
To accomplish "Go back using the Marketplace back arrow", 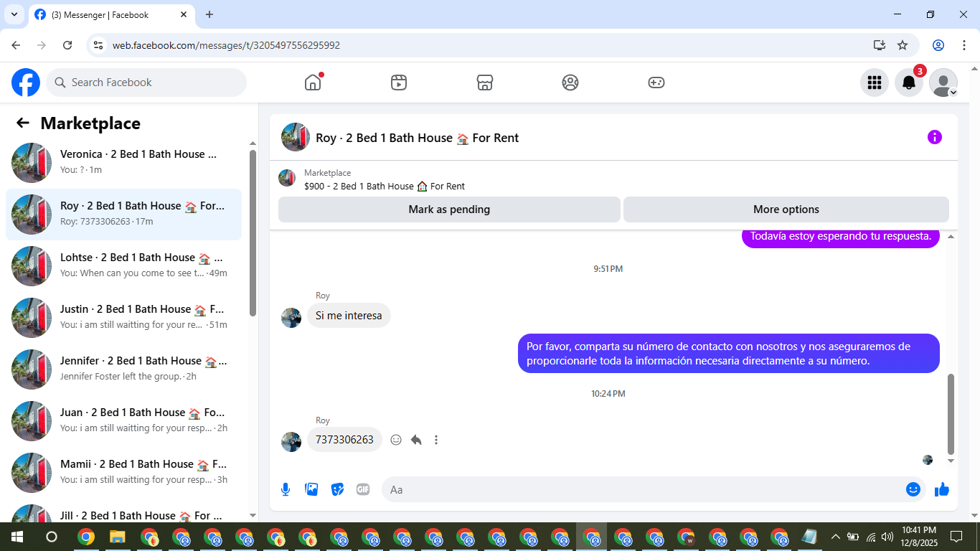I will pos(23,123).
